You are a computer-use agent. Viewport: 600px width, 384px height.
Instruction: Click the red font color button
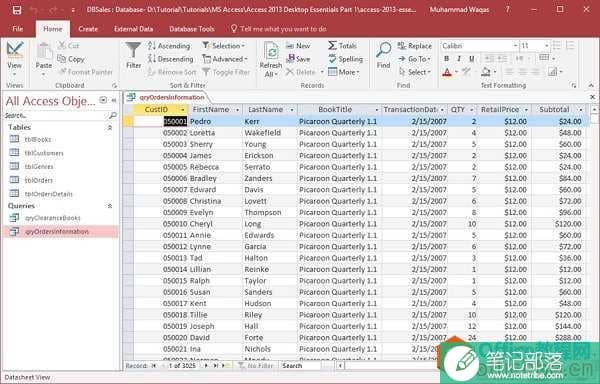click(447, 72)
